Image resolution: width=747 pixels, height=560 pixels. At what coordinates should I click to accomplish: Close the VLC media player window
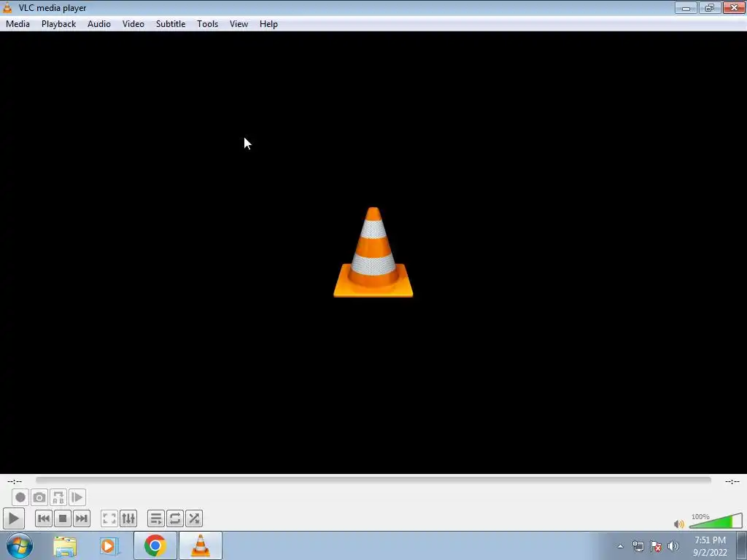pyautogui.click(x=734, y=7)
